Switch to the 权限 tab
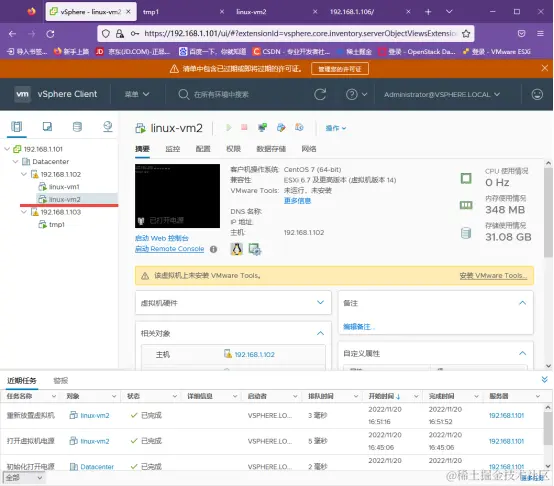Image resolution: width=554 pixels, height=486 pixels. click(233, 149)
